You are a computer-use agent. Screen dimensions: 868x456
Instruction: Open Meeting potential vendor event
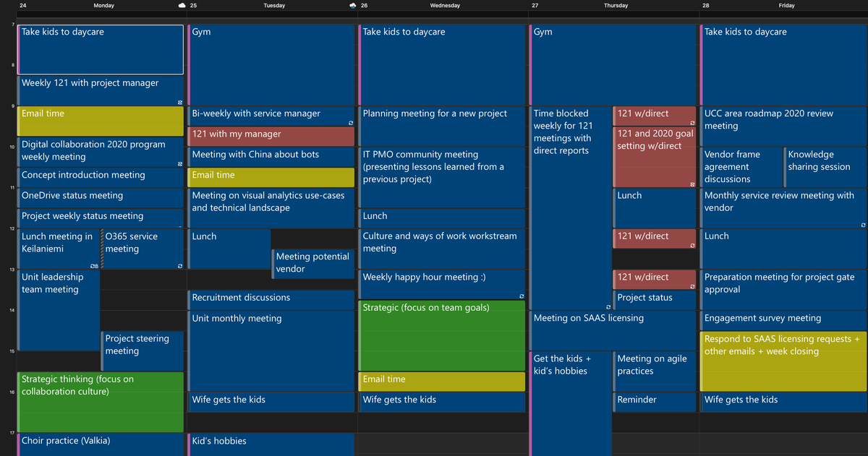pos(313,264)
